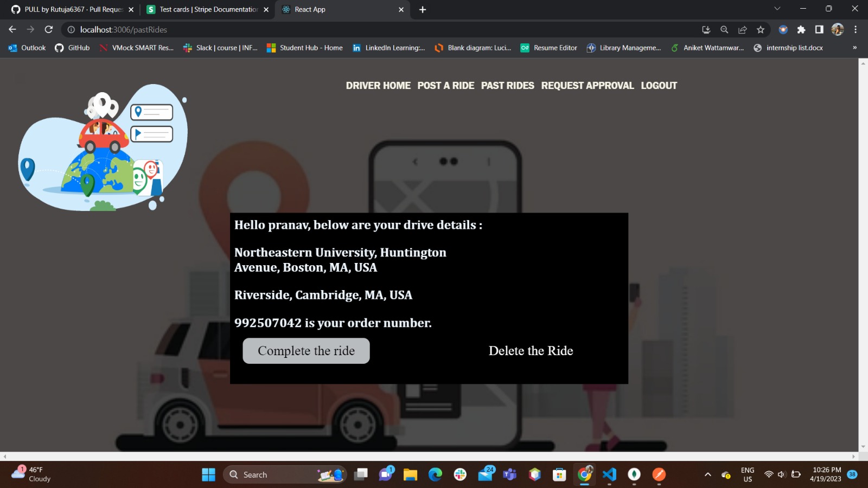Viewport: 868px width, 488px height.
Task: Open the LinkedIn Learning bookmark
Action: pos(388,48)
